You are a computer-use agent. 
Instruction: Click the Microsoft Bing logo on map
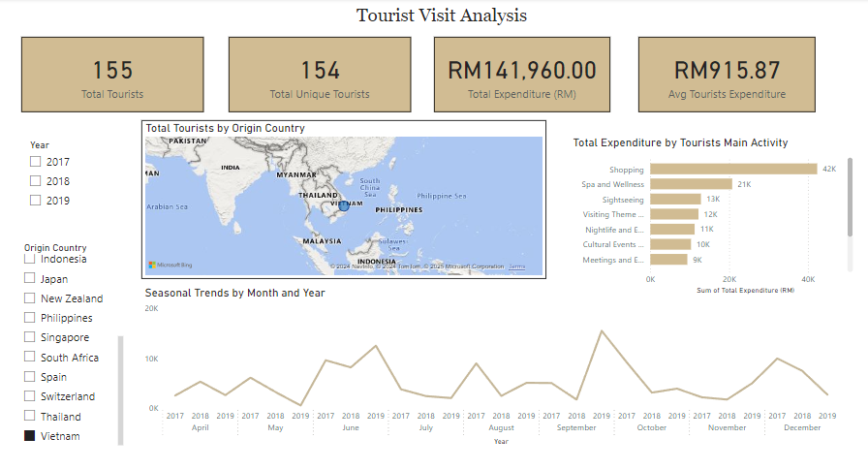coord(170,266)
